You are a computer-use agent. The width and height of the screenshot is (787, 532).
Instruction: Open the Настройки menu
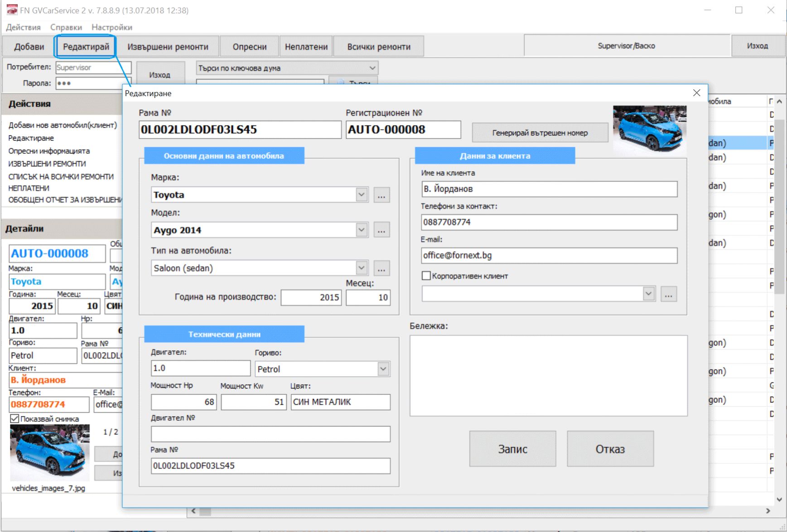click(112, 27)
